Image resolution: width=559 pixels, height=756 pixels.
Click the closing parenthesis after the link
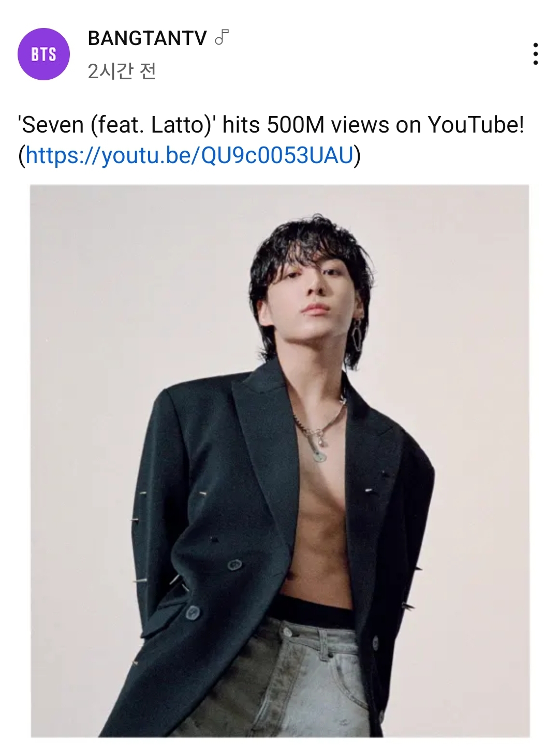click(358, 155)
